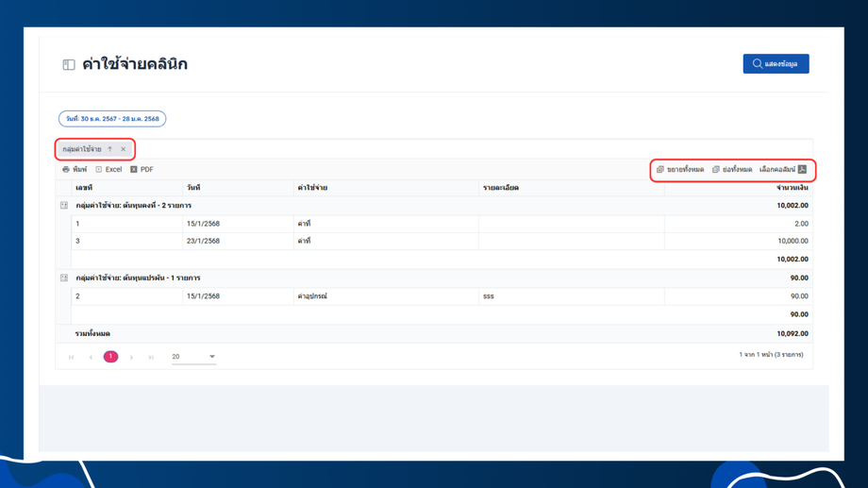Collapse the ต้นทุนคงที่ group row
Viewport: 868px width, 488px height.
click(x=64, y=206)
